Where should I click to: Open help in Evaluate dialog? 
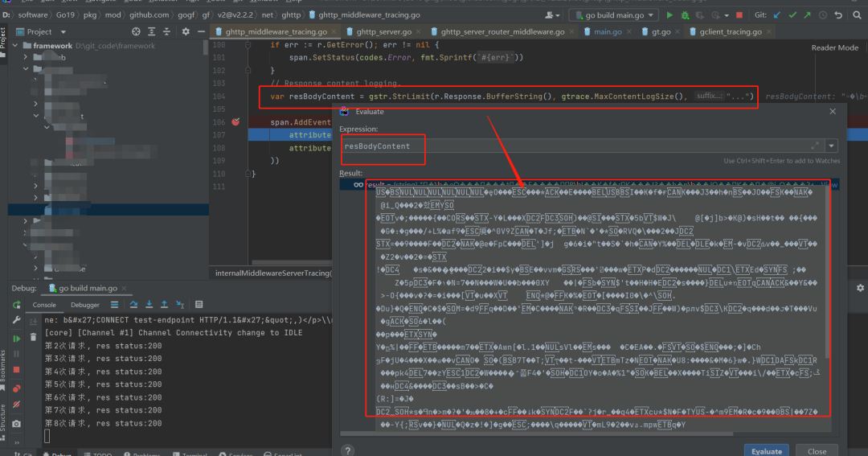[348, 450]
